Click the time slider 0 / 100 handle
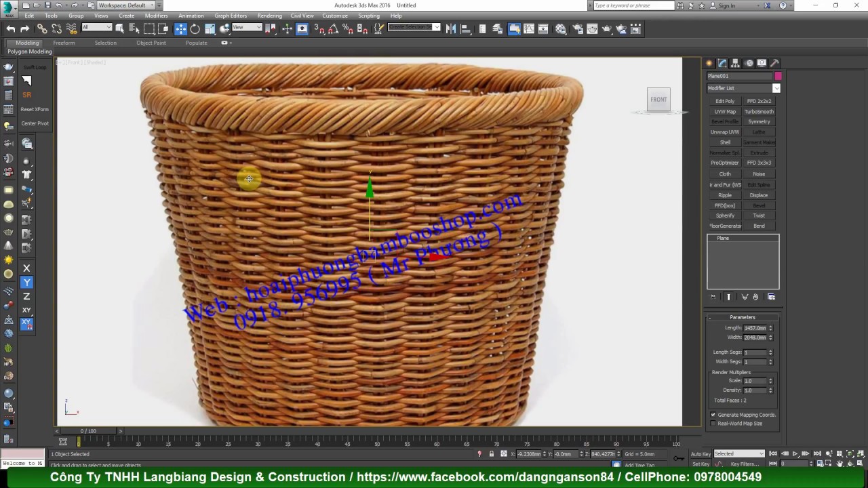This screenshot has height=488, width=868. pos(88,431)
